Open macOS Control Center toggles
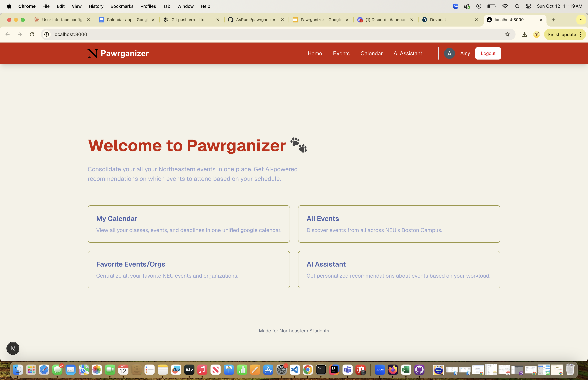Viewport: 588px width, 380px height. pyautogui.click(x=528, y=6)
